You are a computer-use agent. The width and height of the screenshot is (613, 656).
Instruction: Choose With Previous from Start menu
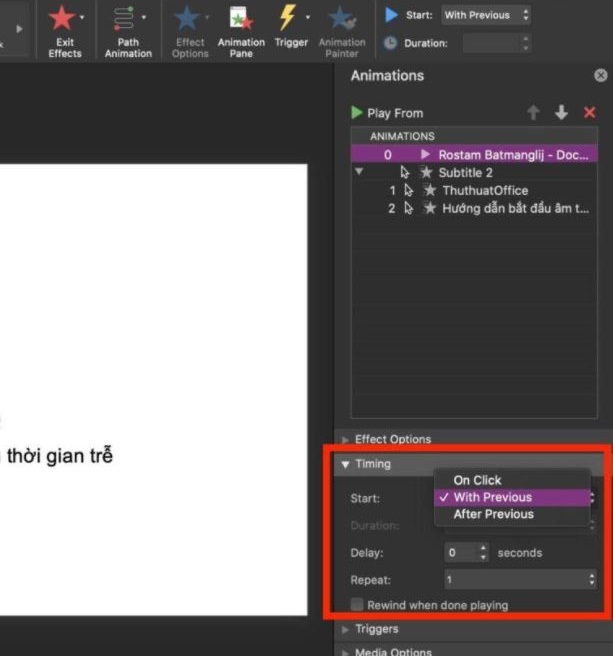(512, 497)
